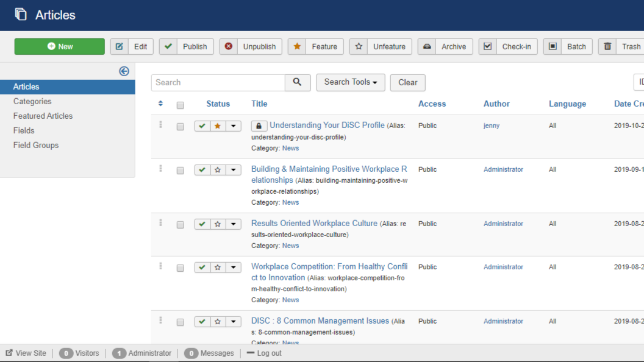Check the Building & Maintaining Positive Workplace row checkbox

click(181, 171)
